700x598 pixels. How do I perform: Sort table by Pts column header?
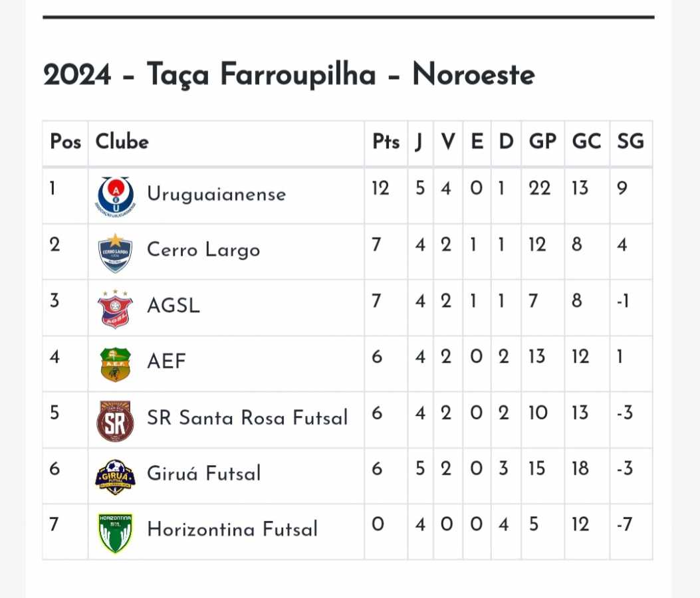tap(386, 142)
